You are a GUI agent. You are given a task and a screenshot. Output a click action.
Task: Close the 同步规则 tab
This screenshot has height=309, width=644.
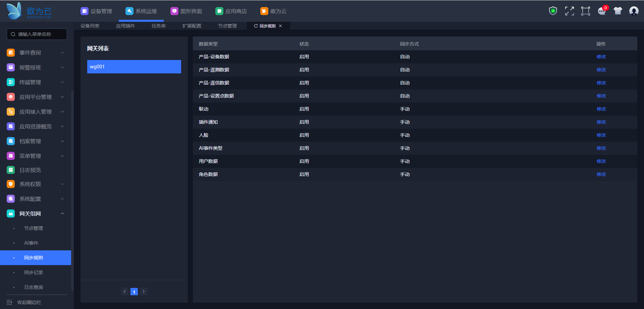click(x=280, y=26)
